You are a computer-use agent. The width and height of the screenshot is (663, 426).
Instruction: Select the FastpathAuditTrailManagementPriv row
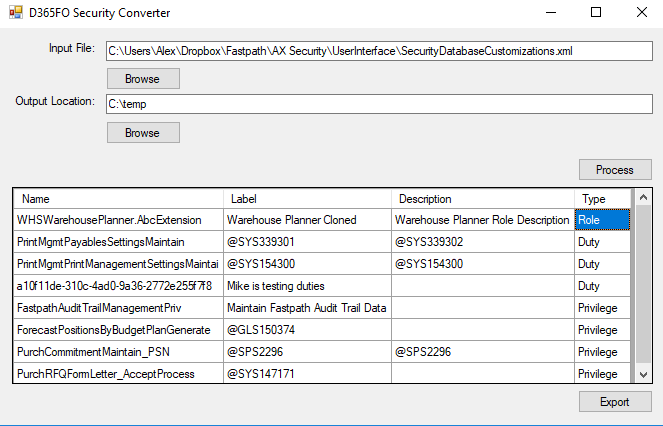(x=322, y=308)
